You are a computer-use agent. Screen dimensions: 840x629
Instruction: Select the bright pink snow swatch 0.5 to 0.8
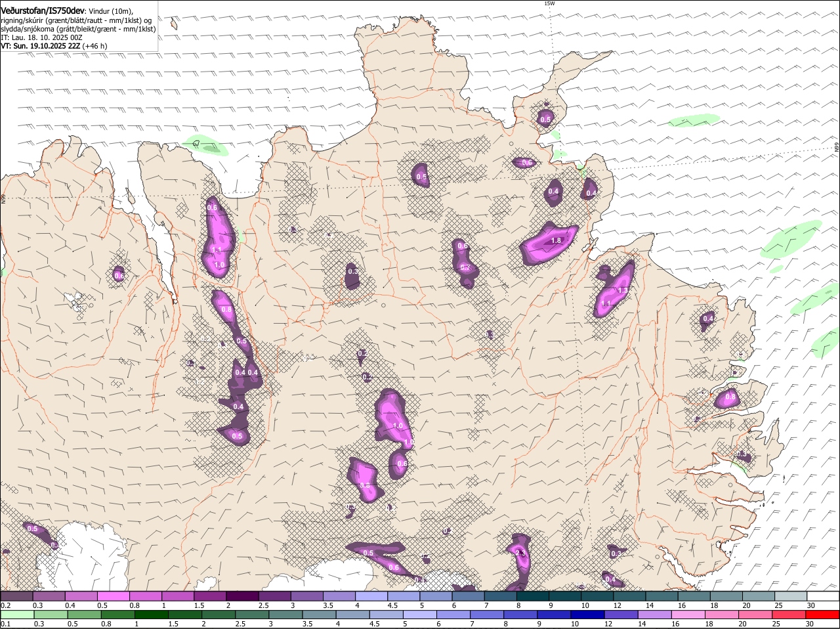114,596
